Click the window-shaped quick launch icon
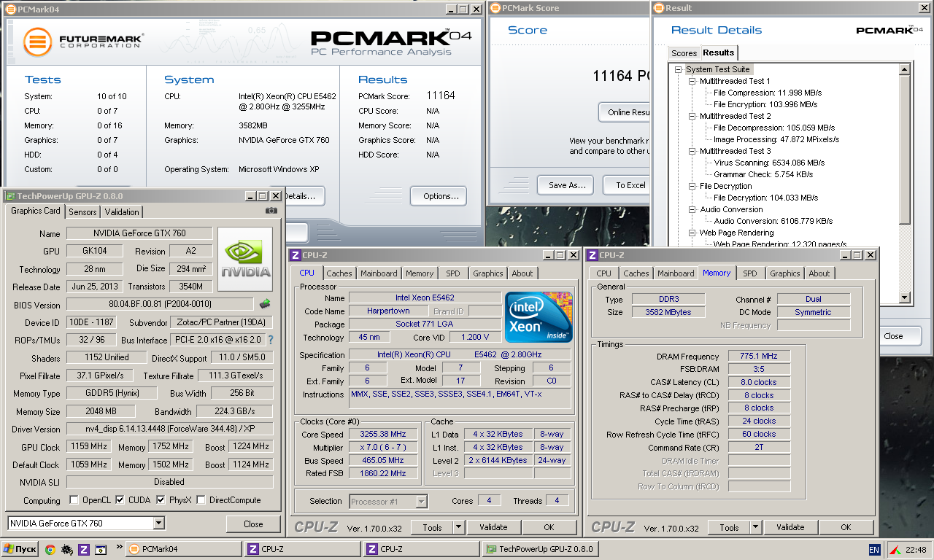The height and width of the screenshot is (560, 934). click(101, 549)
